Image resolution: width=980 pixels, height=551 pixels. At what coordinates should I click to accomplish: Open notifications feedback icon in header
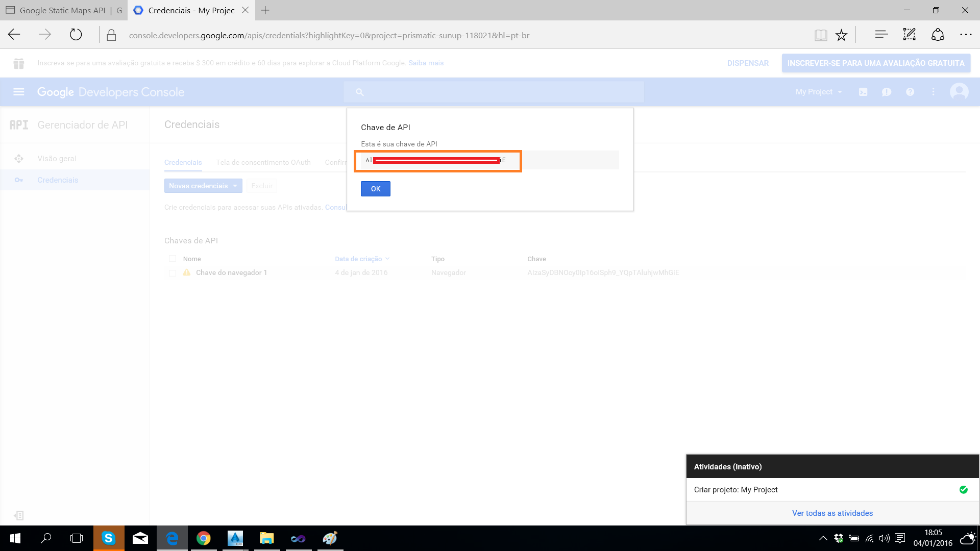(887, 92)
